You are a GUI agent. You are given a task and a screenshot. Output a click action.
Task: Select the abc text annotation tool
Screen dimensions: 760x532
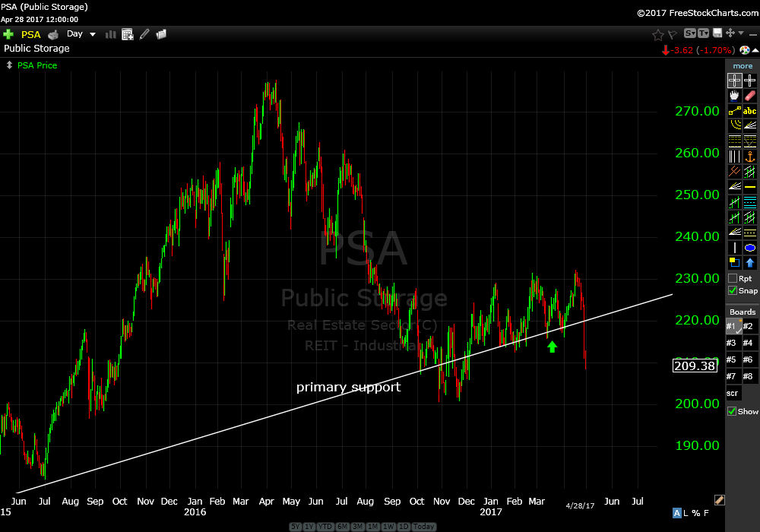coord(750,111)
